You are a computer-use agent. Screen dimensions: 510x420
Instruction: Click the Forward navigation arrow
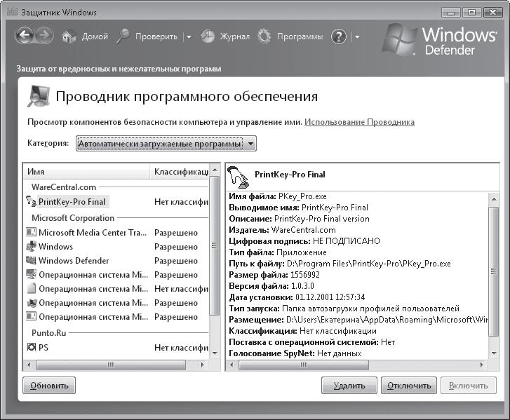43,36
